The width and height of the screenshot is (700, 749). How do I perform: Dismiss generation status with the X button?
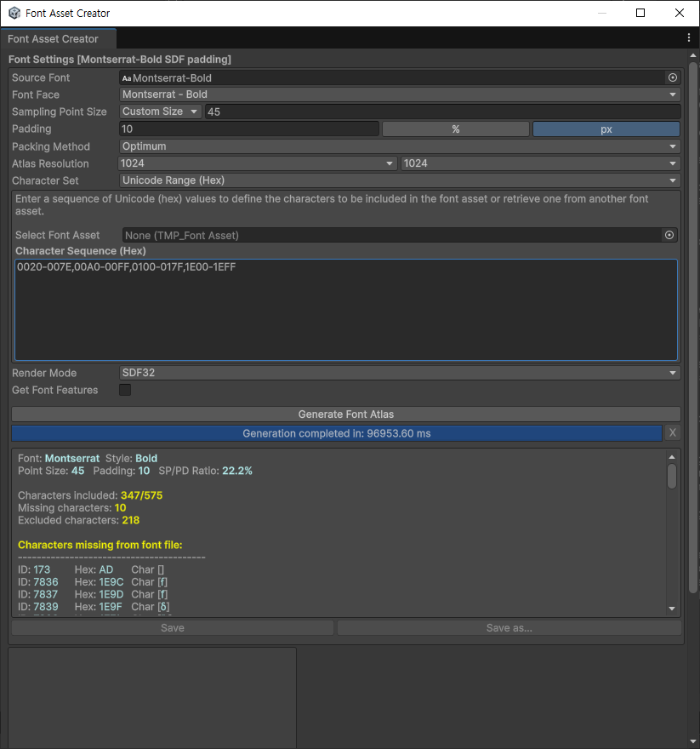pos(672,432)
